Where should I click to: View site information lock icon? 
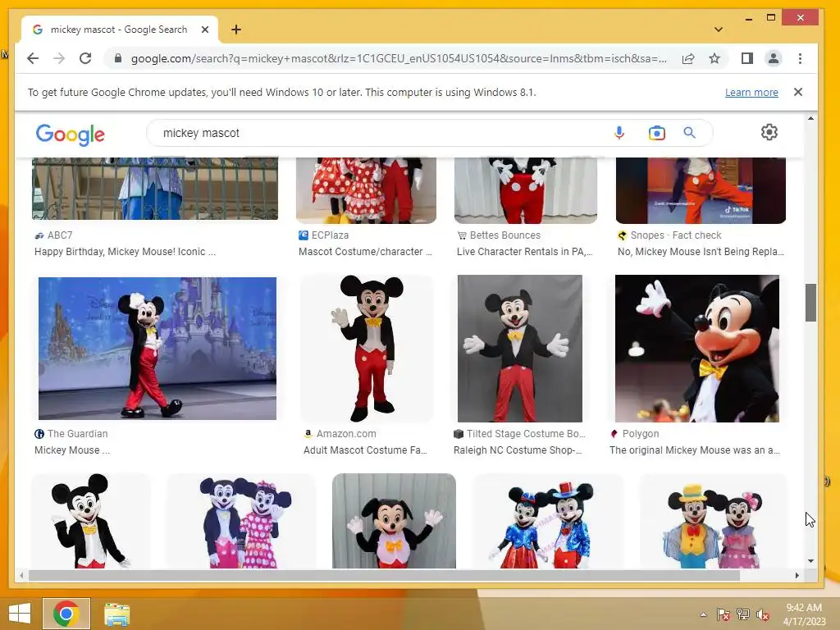pyautogui.click(x=118, y=58)
